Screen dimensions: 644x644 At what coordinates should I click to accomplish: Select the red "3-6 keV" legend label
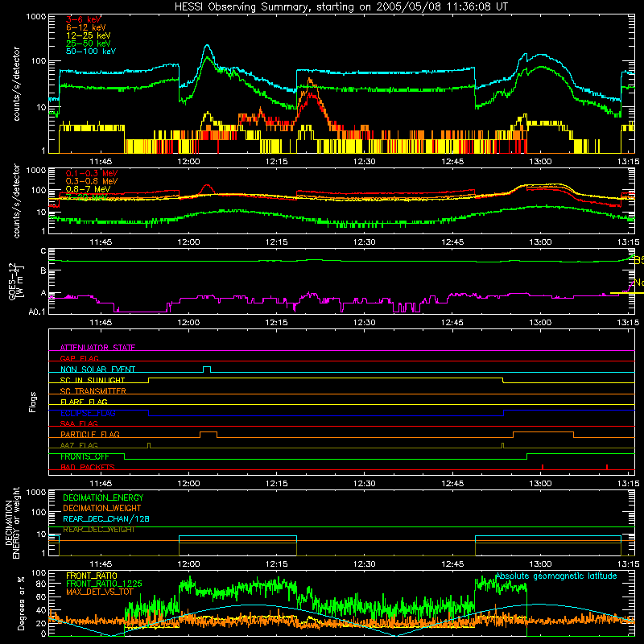pos(84,19)
